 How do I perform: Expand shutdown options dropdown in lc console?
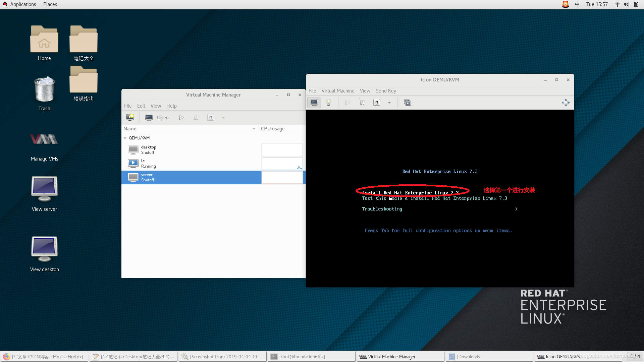tap(389, 103)
